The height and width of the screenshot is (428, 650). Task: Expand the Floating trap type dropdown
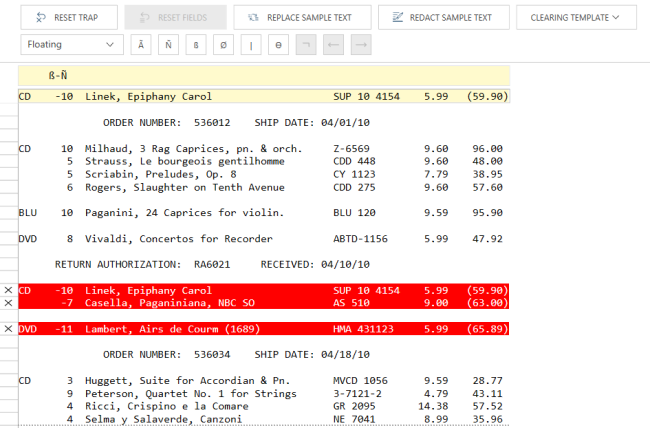(71, 45)
